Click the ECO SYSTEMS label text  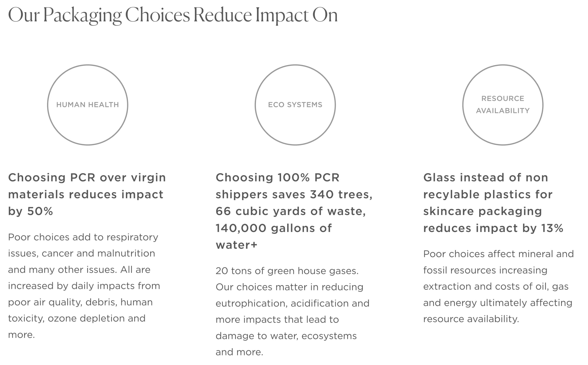(x=295, y=105)
